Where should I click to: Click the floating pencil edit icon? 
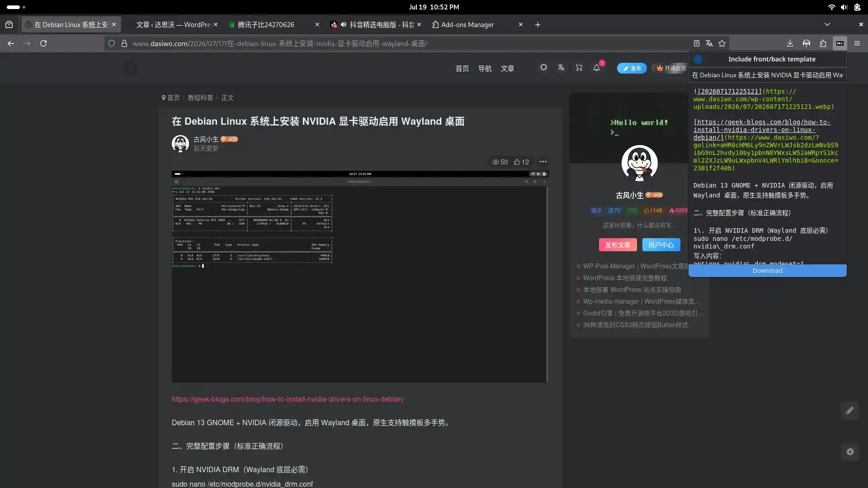tap(850, 410)
